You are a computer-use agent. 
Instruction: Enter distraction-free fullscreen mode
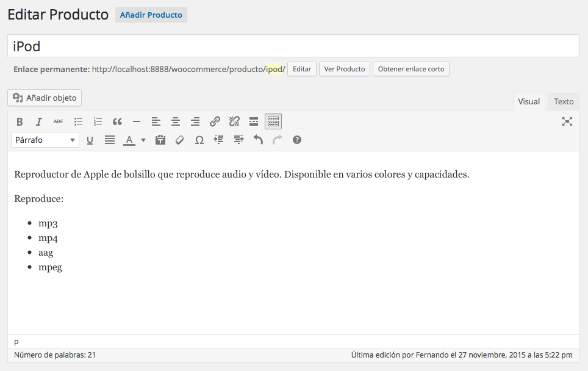click(567, 121)
